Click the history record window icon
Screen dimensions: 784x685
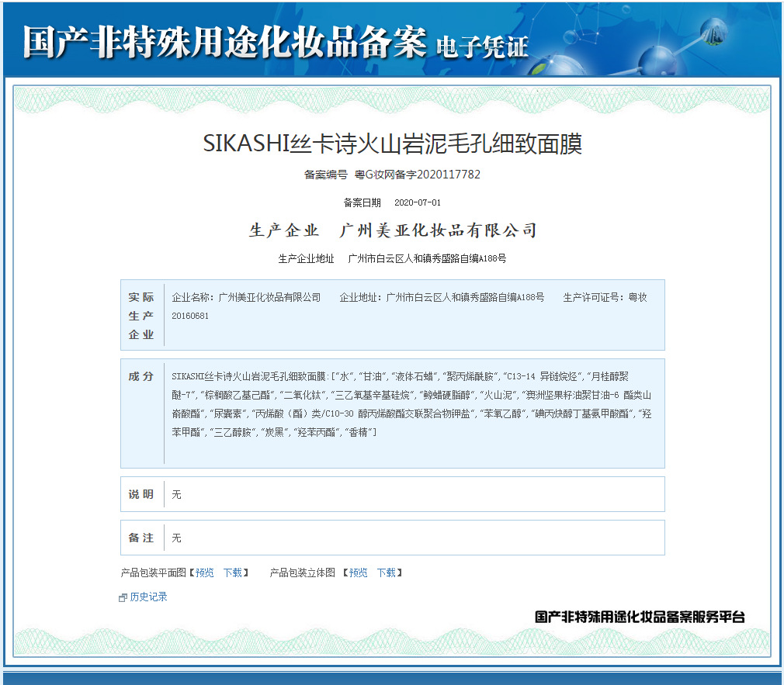(123, 597)
